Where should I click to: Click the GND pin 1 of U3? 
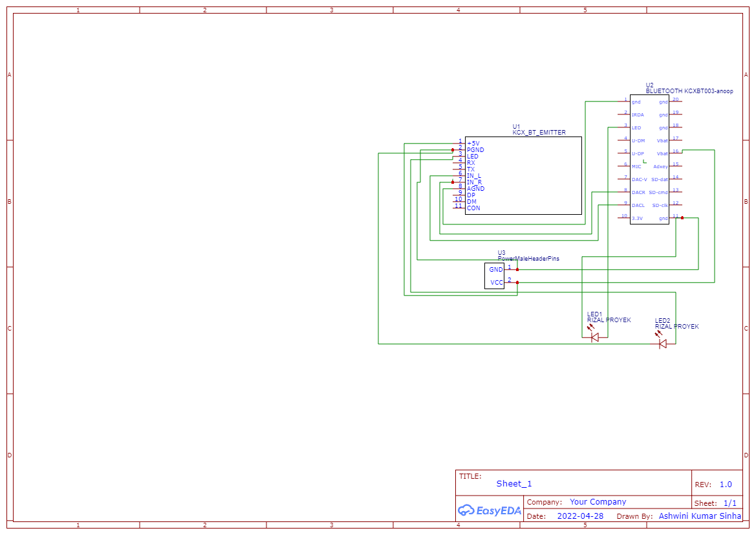pyautogui.click(x=510, y=269)
